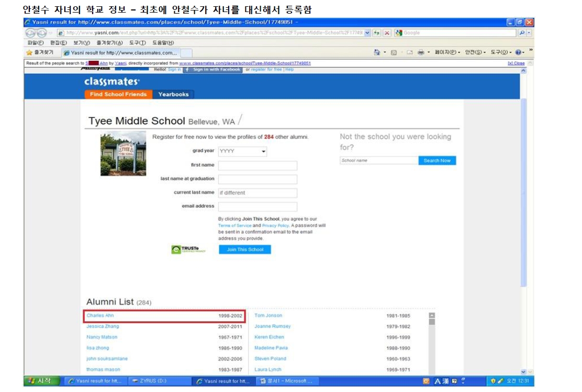This screenshot has width=582, height=392.
Task: Click the classmates logo
Action: (111, 81)
